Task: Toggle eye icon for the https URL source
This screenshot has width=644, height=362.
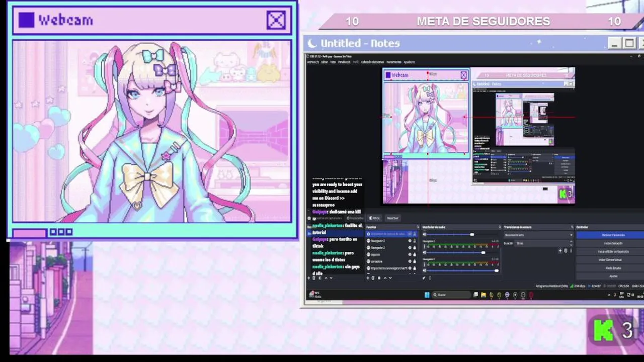Action: pyautogui.click(x=410, y=268)
